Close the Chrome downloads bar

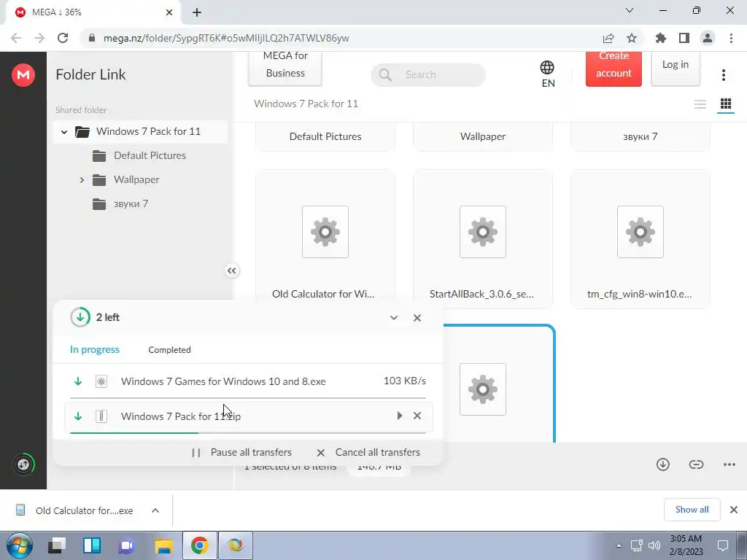click(x=734, y=510)
